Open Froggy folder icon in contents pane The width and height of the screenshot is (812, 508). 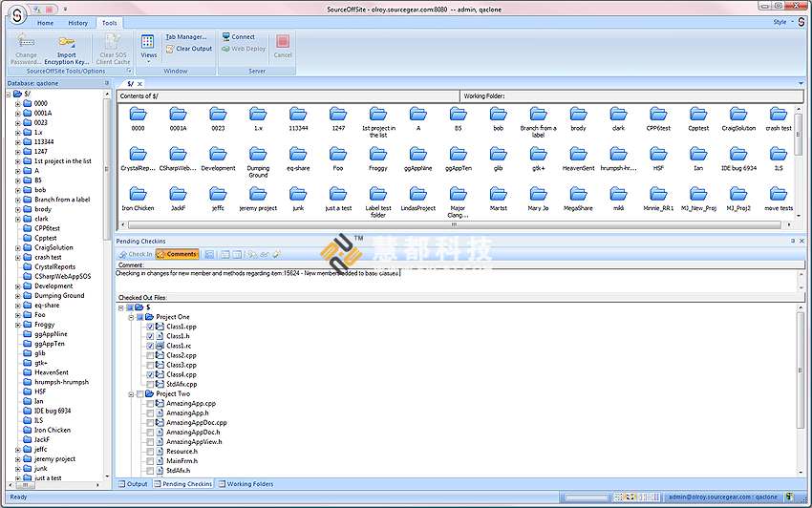(378, 154)
